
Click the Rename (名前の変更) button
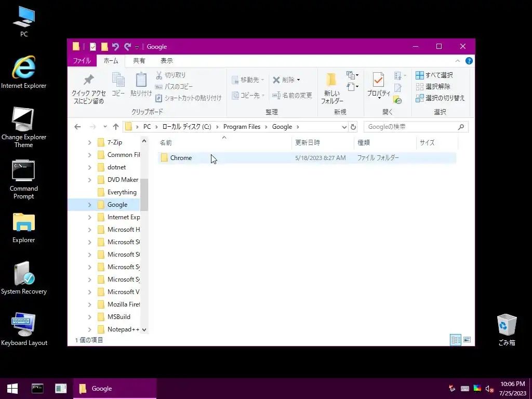coord(292,96)
